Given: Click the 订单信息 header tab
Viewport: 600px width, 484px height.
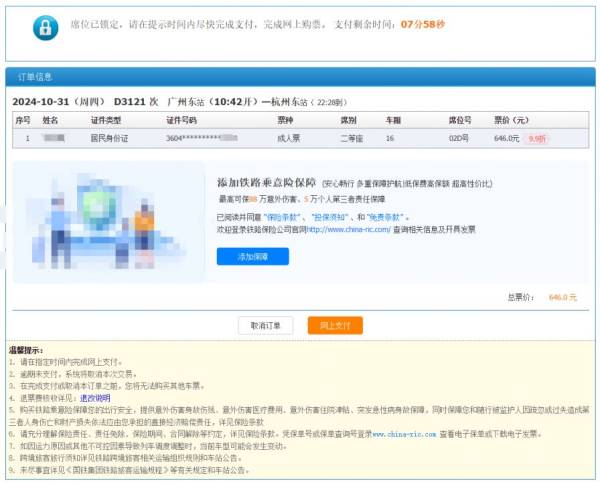Looking at the screenshot, I should click(x=35, y=77).
